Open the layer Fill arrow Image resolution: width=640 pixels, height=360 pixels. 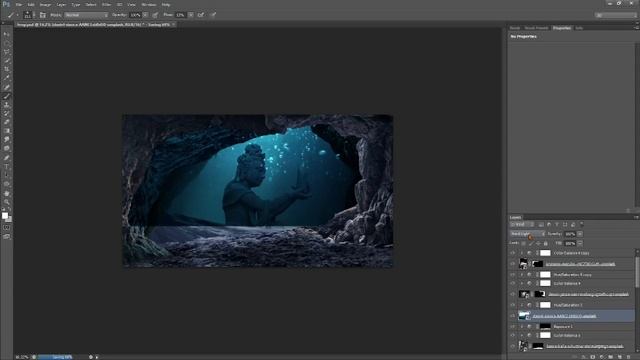(x=580, y=243)
